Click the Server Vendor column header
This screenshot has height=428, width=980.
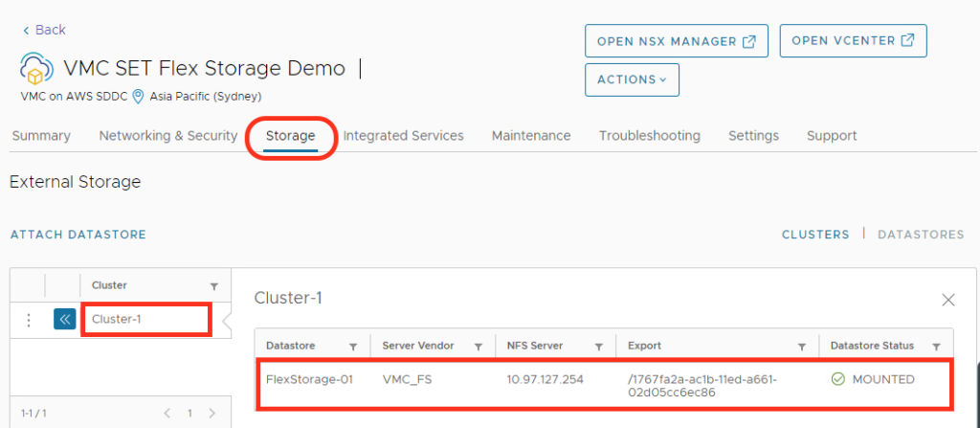(x=418, y=346)
